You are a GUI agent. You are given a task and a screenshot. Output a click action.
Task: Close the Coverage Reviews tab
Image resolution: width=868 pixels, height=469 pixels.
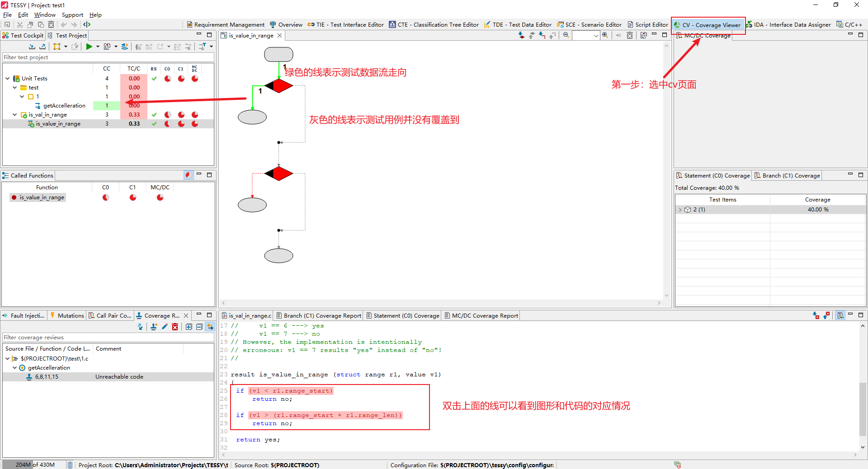(186, 316)
